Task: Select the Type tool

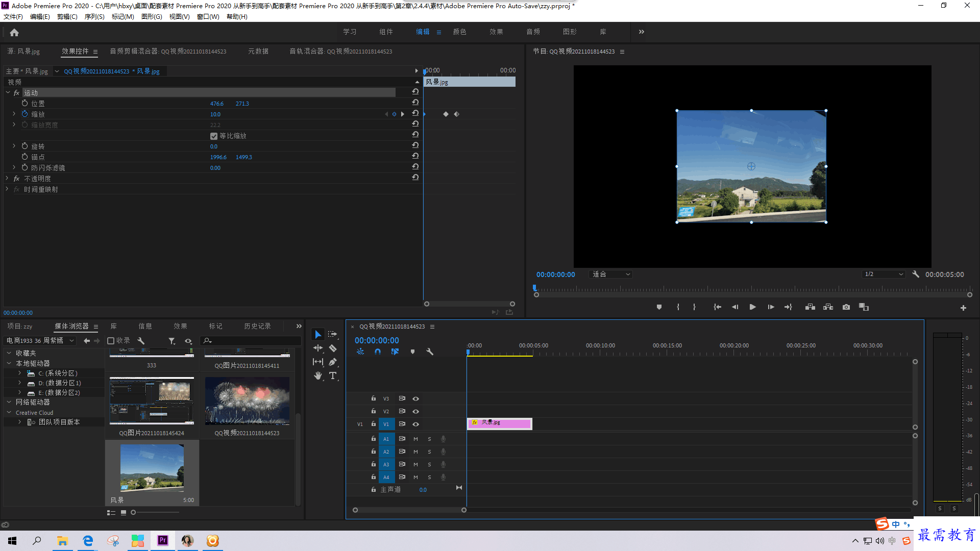Action: point(332,375)
